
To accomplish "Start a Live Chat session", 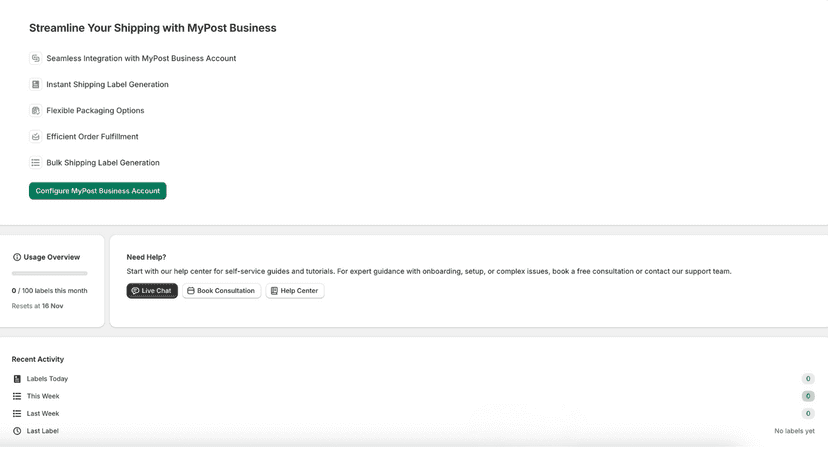I will 152,291.
